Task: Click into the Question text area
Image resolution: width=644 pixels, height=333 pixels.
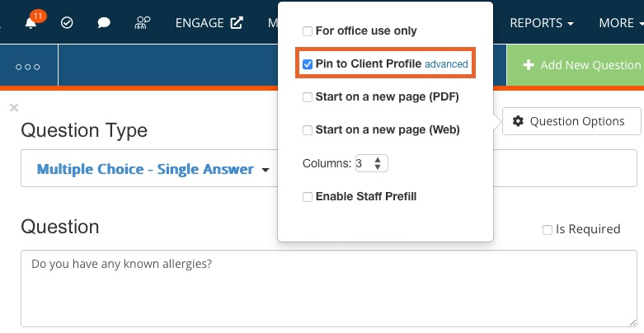Action: click(x=328, y=288)
